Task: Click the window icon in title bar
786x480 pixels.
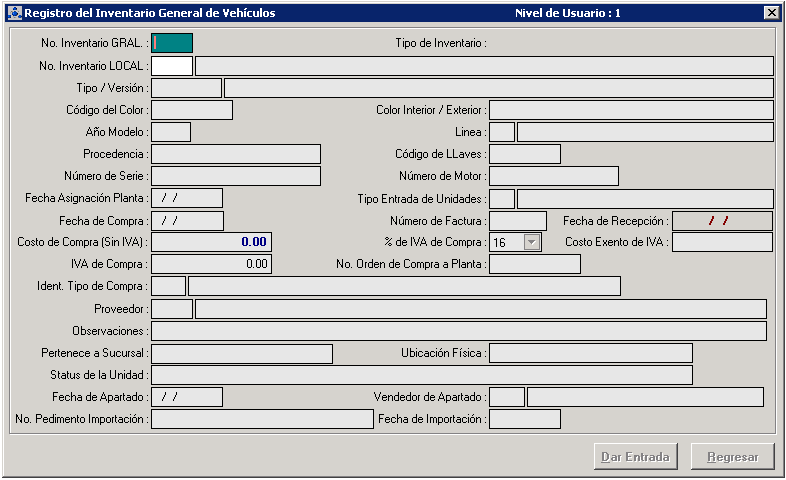Action: click(x=14, y=13)
